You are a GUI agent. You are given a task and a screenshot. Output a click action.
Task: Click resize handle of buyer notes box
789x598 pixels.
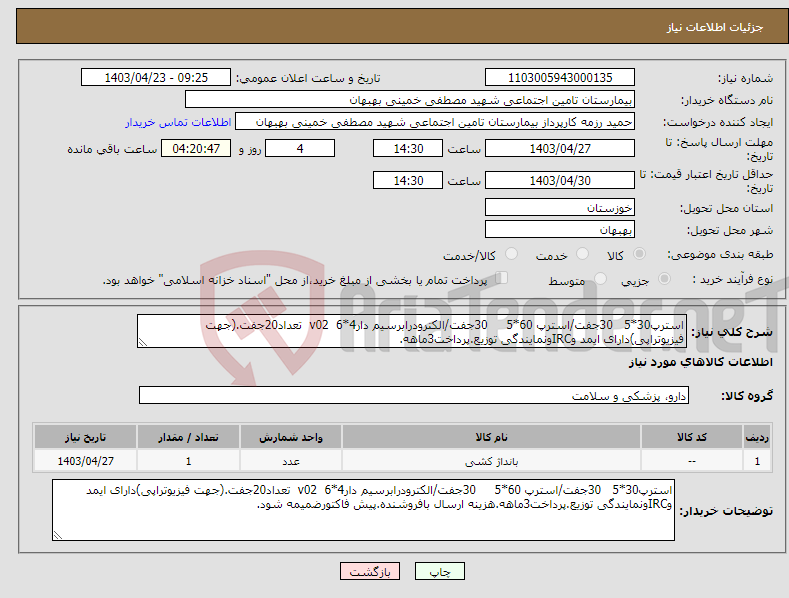tap(58, 535)
